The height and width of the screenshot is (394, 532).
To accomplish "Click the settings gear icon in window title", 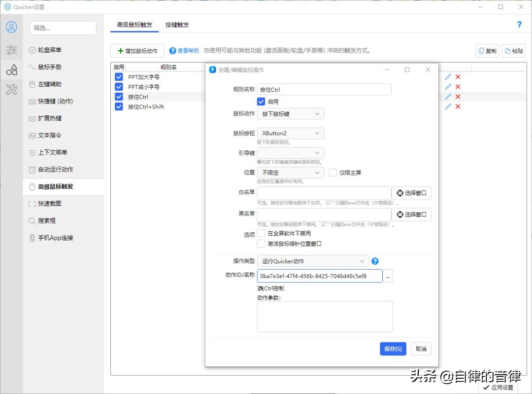I will (x=7, y=7).
